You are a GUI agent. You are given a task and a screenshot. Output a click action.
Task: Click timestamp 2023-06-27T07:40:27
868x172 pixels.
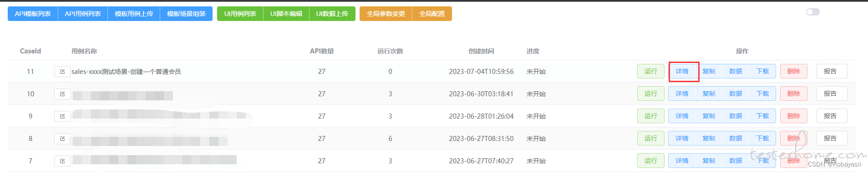[x=481, y=161]
